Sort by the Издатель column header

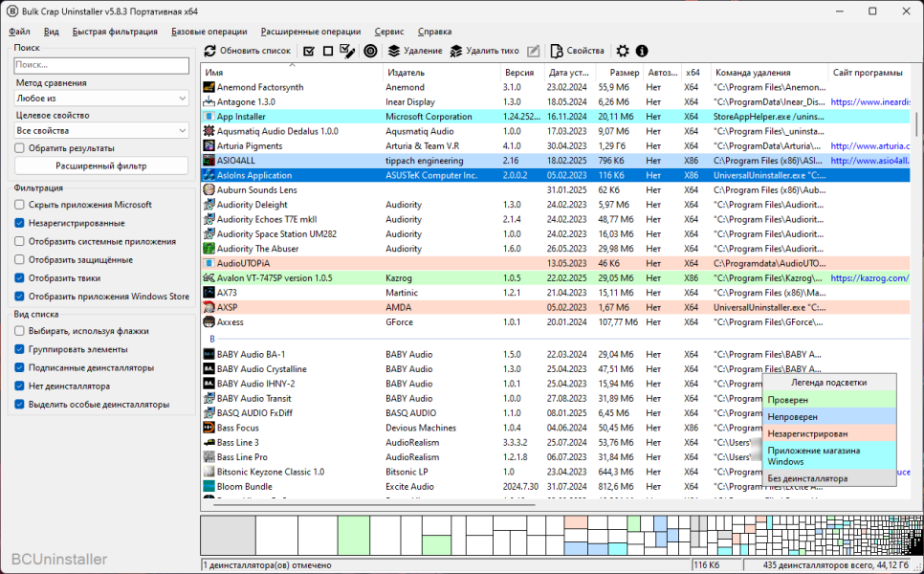pos(441,73)
